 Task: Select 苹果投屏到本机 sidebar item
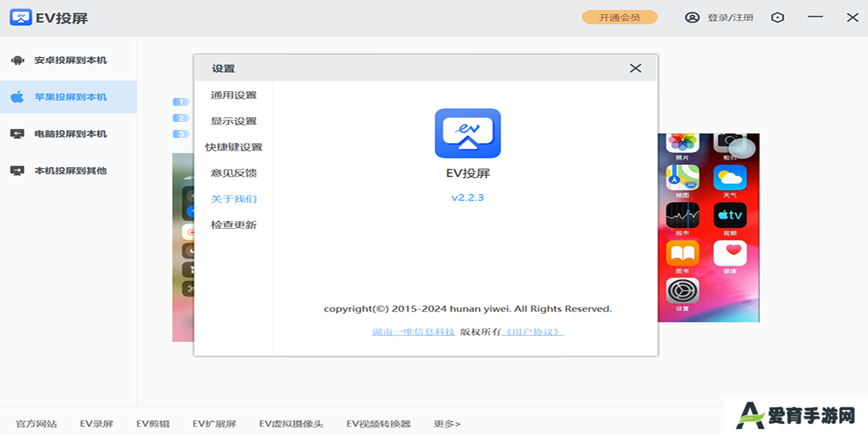click(x=68, y=97)
